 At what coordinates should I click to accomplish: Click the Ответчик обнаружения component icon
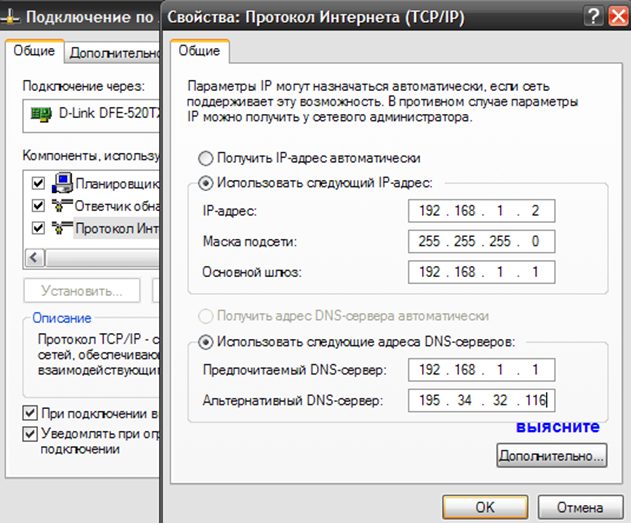coord(62,206)
